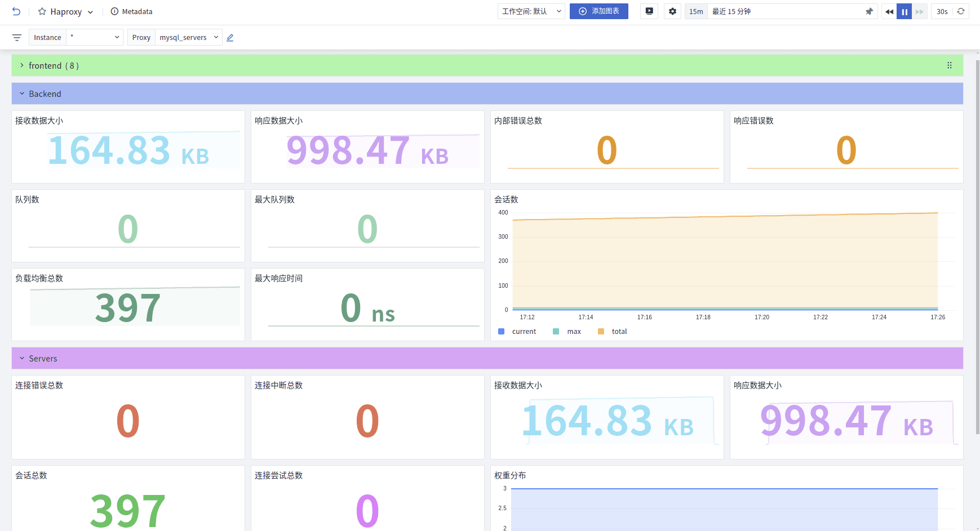Pin the time range with pin icon
Viewport: 980px width, 531px height.
(870, 11)
